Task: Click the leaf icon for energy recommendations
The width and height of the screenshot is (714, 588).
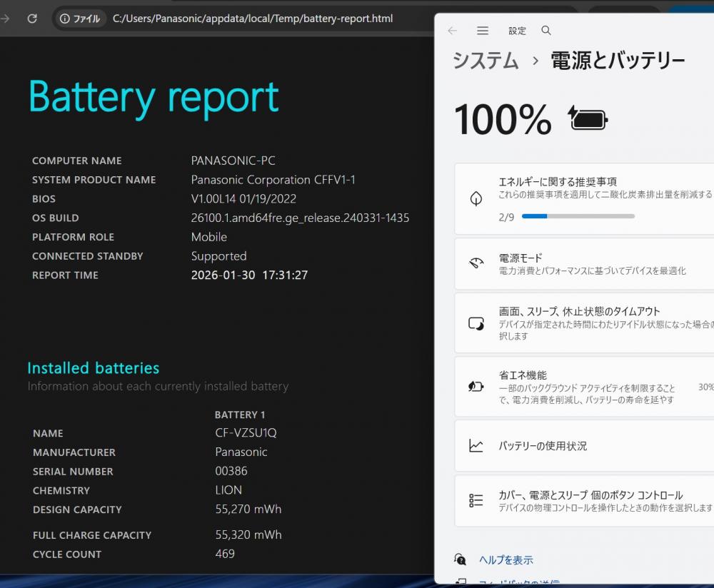Action: tap(476, 199)
